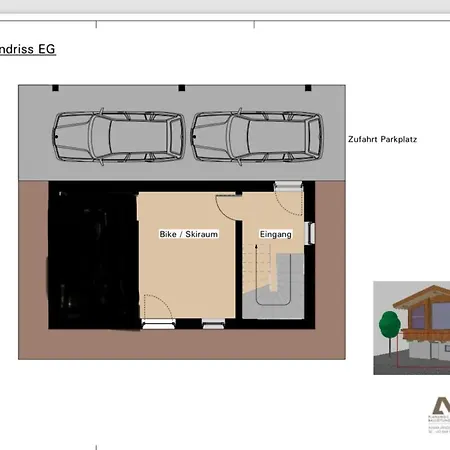The image size is (450, 450).
Task: Click the Grundriss EG heading
Action: 28,49
